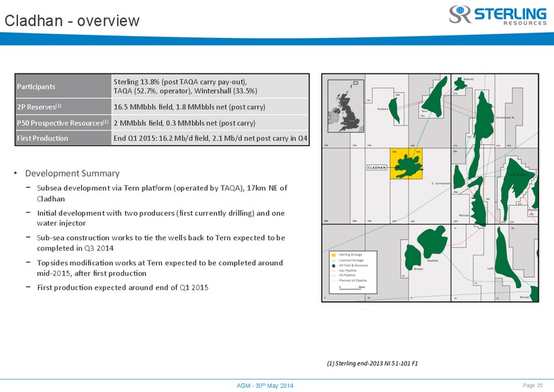The image size is (554, 392).
Task: Click the 'Development Summary' bullet heading
Action: coord(72,173)
